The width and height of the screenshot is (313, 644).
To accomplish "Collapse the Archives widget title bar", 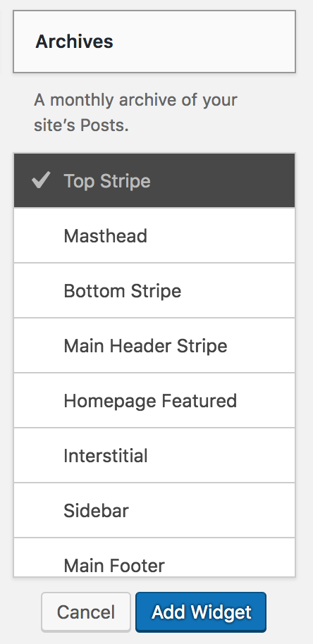I will coord(154,42).
